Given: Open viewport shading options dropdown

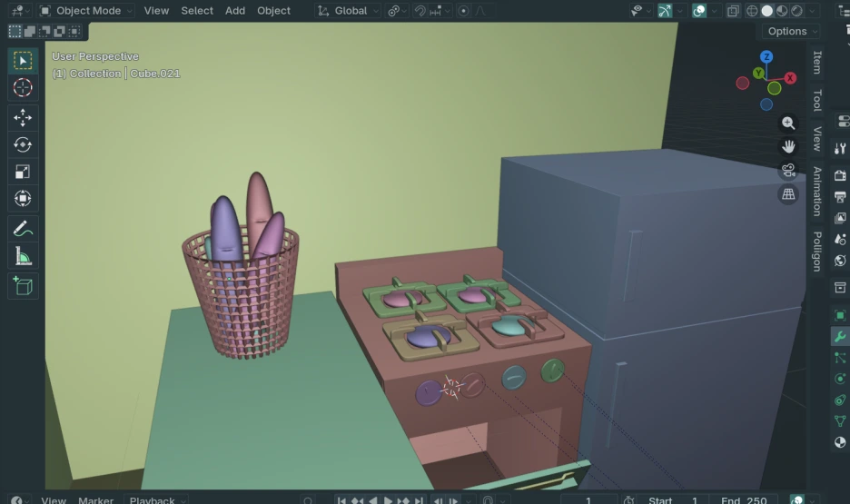Looking at the screenshot, I should click(x=812, y=11).
